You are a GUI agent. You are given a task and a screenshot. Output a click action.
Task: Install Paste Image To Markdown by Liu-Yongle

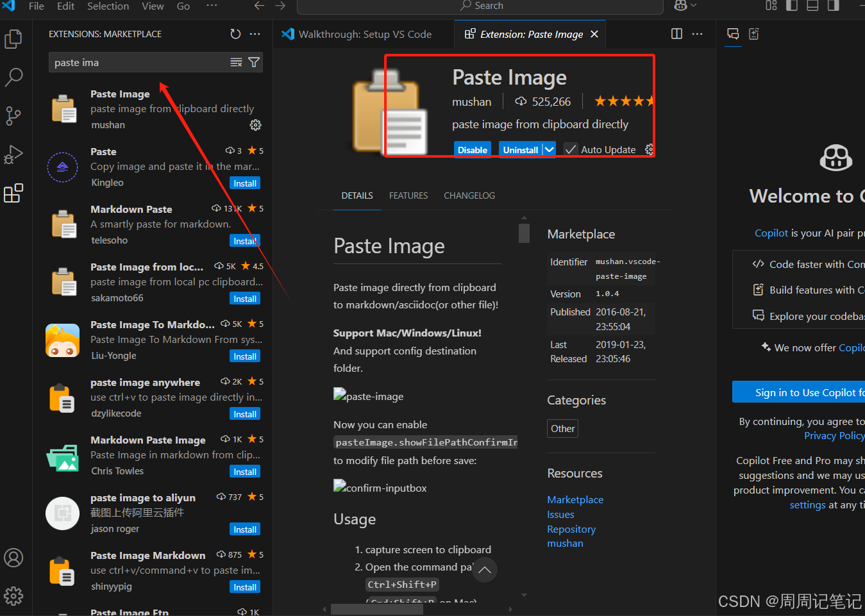point(245,356)
